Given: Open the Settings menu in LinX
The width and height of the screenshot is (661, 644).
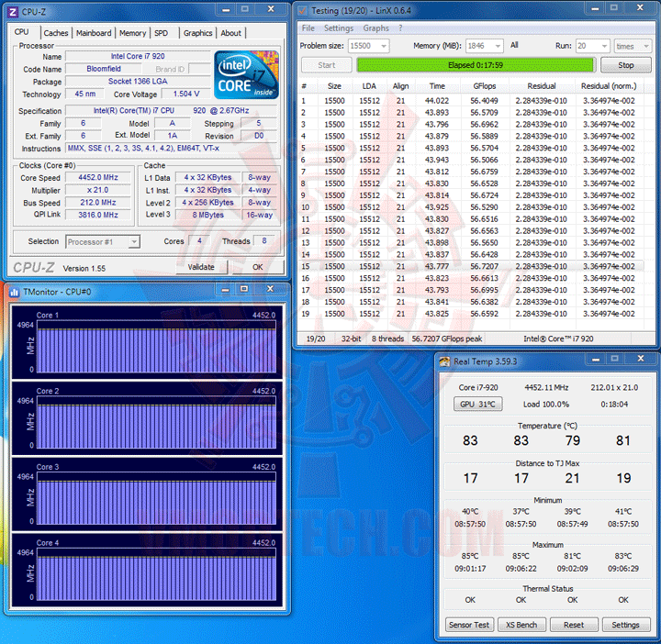Looking at the screenshot, I should click(339, 28).
